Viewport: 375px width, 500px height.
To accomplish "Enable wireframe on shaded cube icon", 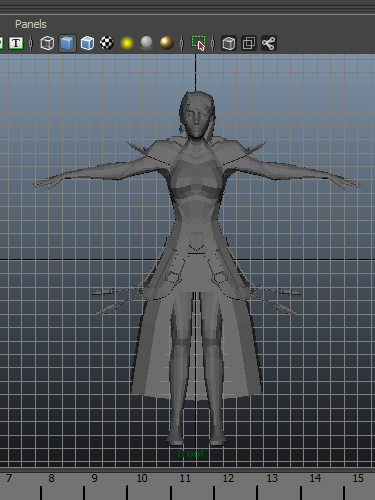I will click(x=87, y=43).
